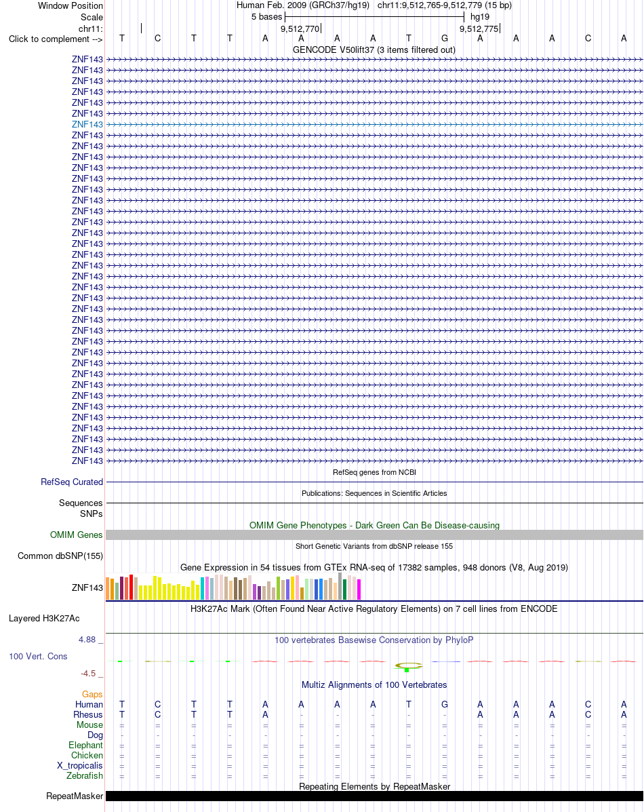The width and height of the screenshot is (644, 812).
Task: Click 'GENCODE V50lift37 (3 items filtered out)' title
Action: tap(374, 50)
